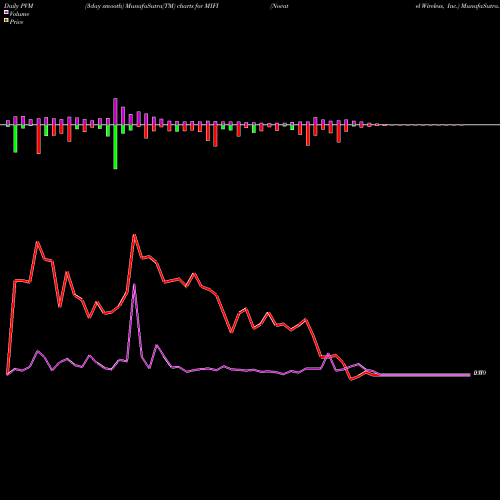Click the highest peak of the red price line
Viewport: 500px width, 500px height.
pos(134,235)
